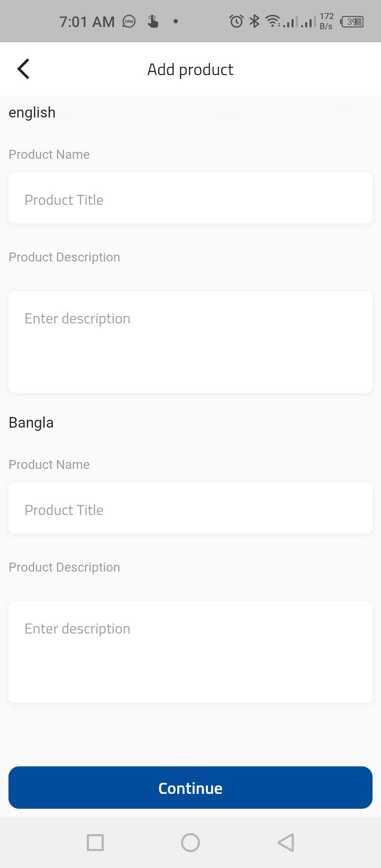Tap the battery indicator icon
Viewport: 381px width, 868px height.
coord(352,22)
